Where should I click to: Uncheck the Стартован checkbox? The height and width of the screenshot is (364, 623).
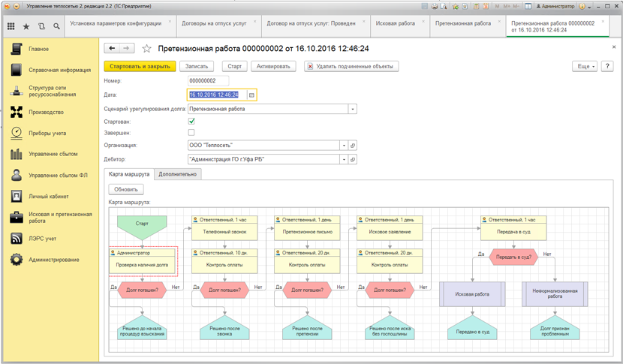(x=191, y=121)
